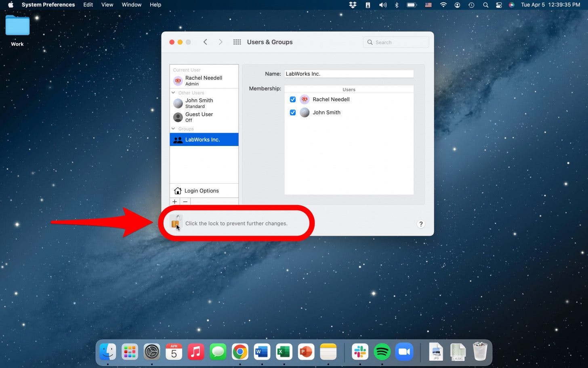Uncheck John Smith group membership
Image resolution: width=588 pixels, height=368 pixels.
coord(293,112)
